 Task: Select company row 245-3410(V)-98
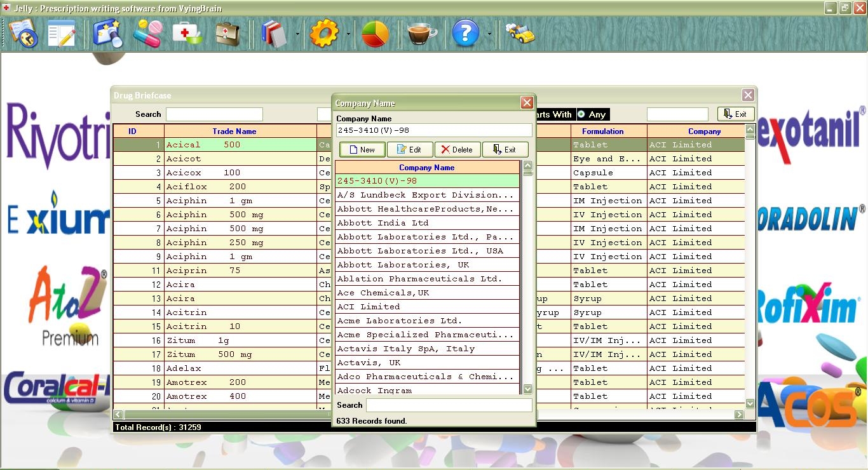coord(427,181)
